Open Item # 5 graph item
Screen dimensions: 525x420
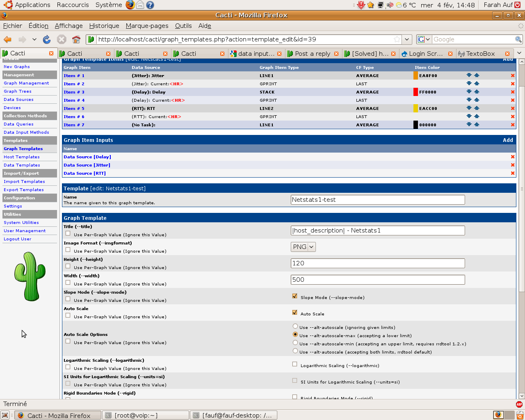pos(74,109)
